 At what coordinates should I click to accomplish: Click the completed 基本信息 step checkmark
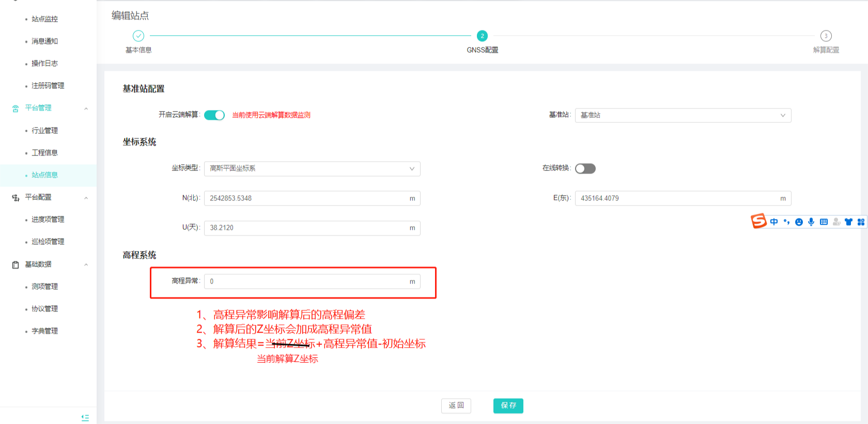point(138,36)
